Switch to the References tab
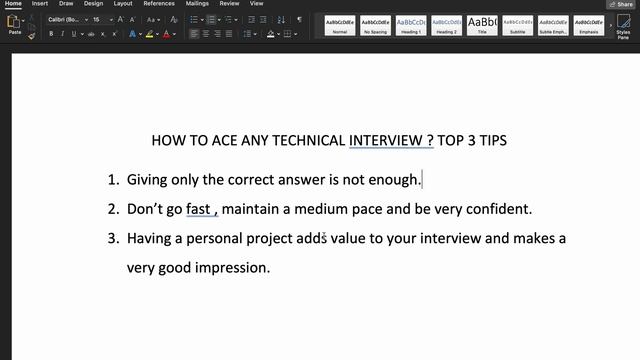 [159, 4]
